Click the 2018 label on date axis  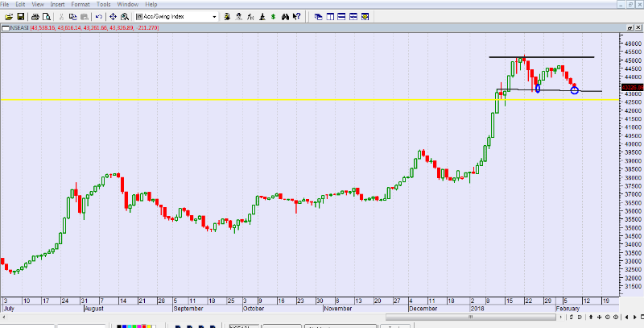[476, 309]
